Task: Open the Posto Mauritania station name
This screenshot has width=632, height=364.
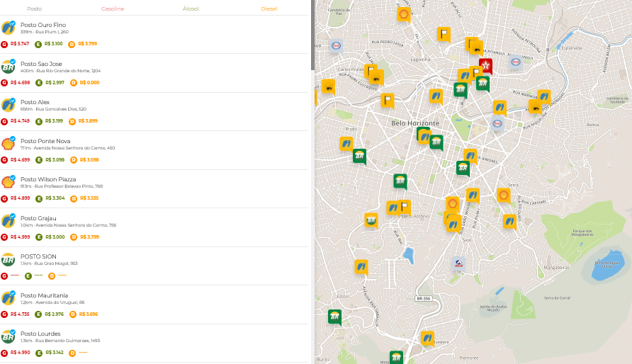Action: tap(45, 295)
